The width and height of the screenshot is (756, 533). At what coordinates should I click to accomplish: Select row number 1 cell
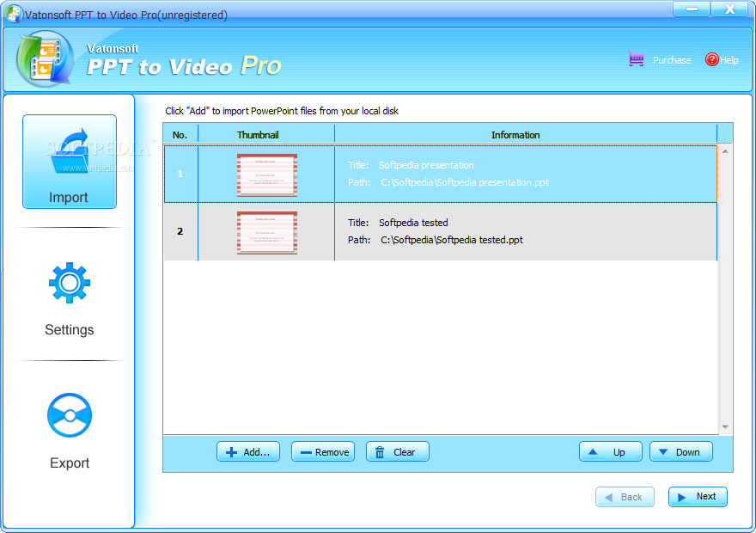(x=180, y=174)
